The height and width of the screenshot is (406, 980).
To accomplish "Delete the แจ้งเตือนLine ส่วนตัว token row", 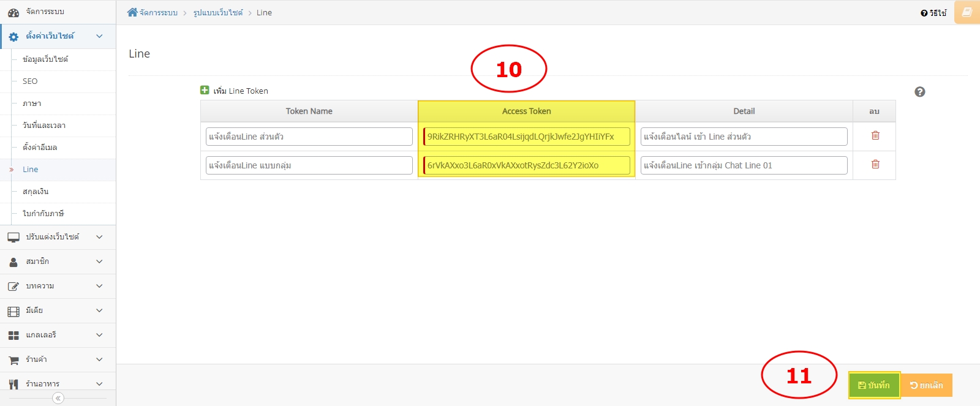I will (x=875, y=135).
